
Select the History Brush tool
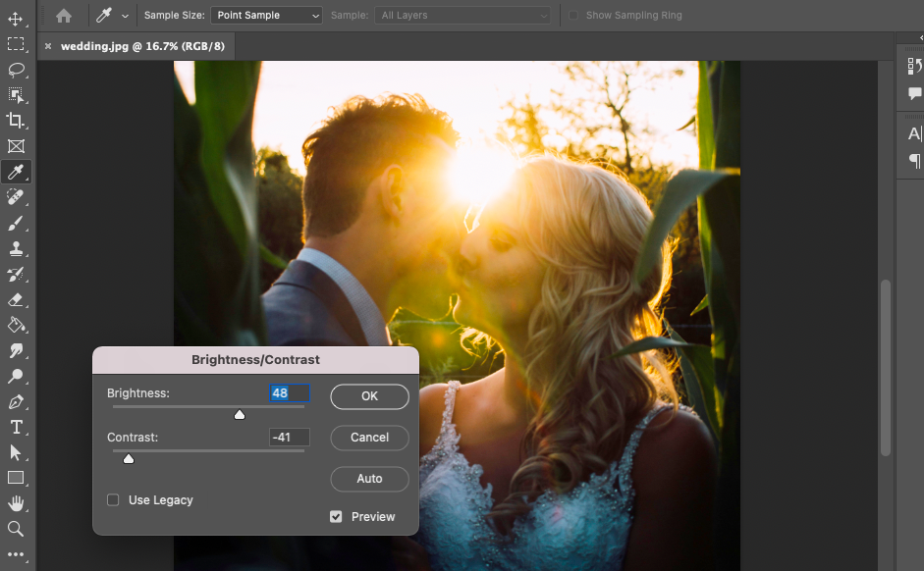click(16, 275)
